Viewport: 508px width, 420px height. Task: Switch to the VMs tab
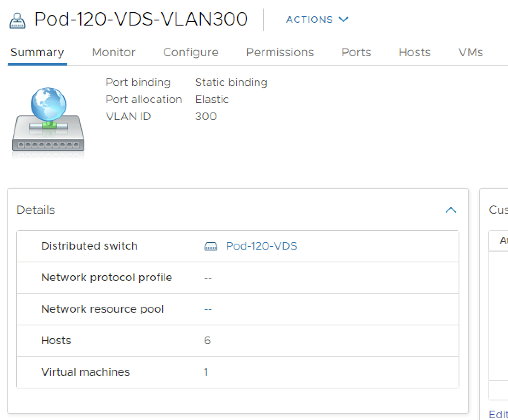point(470,52)
